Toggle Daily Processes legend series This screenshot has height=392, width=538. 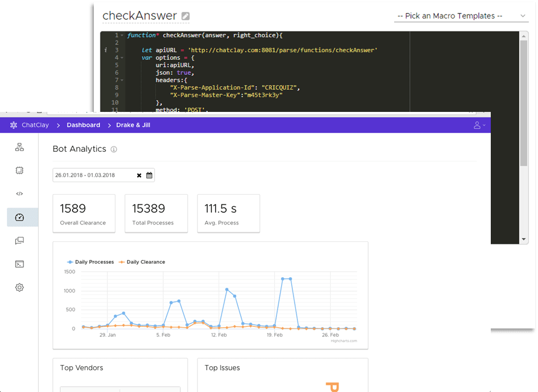click(91, 262)
